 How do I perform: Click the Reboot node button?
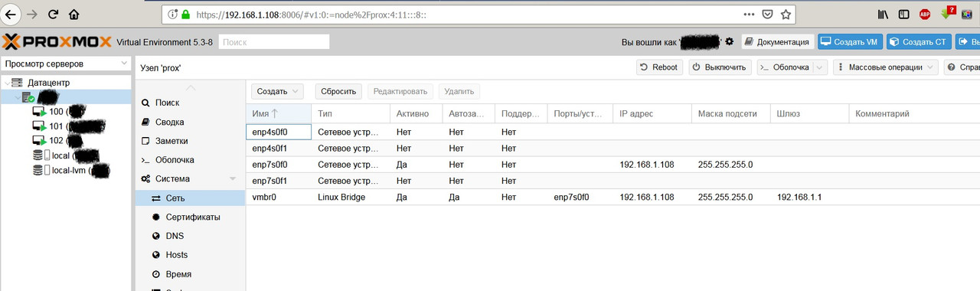pyautogui.click(x=659, y=67)
